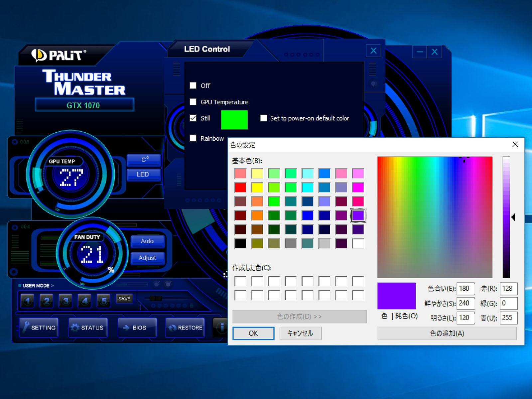
Task: Click the green 緑(G) value field
Action: 508,303
